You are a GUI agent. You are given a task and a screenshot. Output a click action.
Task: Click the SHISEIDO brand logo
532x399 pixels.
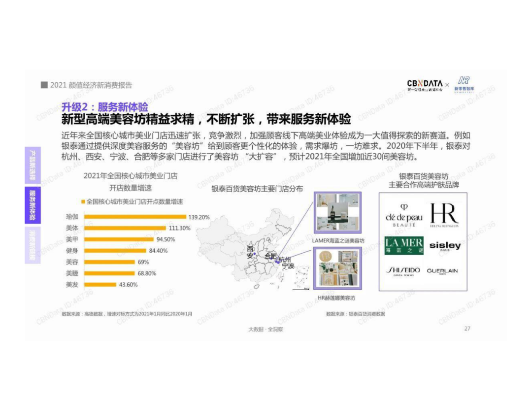coord(403,271)
